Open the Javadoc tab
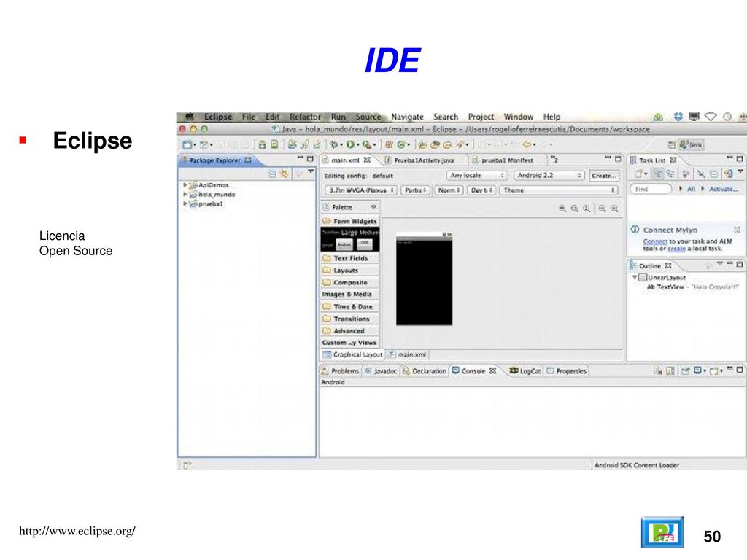This screenshot has height=560, width=747. coord(381,371)
